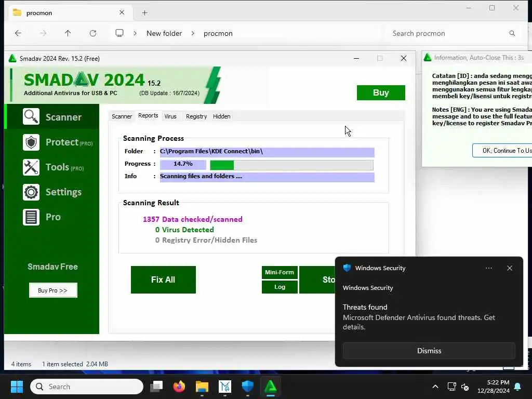Image resolution: width=532 pixels, height=399 pixels.
Task: Click the New folder breadcrumb
Action: pos(164,33)
